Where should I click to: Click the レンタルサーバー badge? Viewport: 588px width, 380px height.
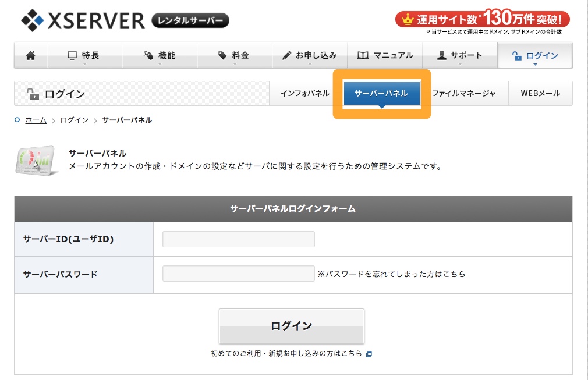click(190, 20)
